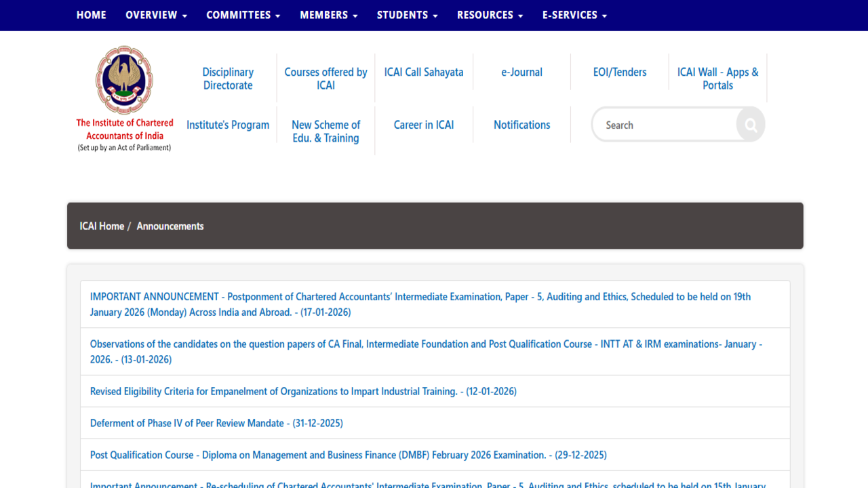Visit the e-Journal link

[x=521, y=72]
